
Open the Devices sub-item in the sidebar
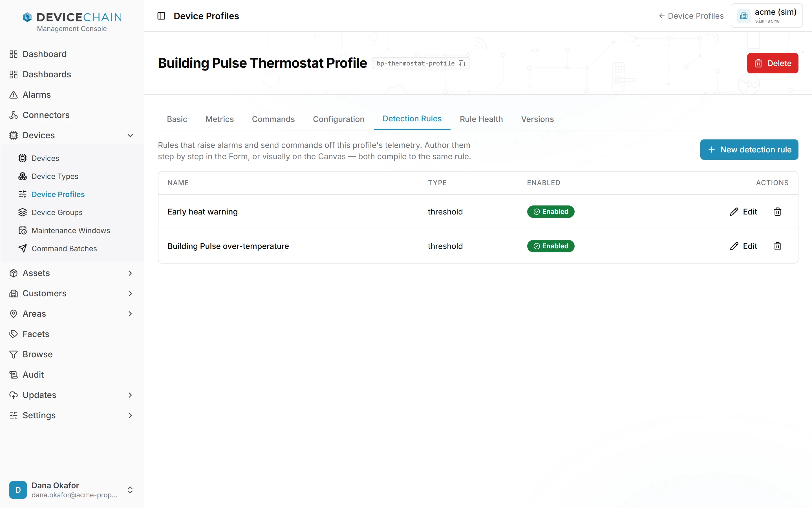point(45,158)
